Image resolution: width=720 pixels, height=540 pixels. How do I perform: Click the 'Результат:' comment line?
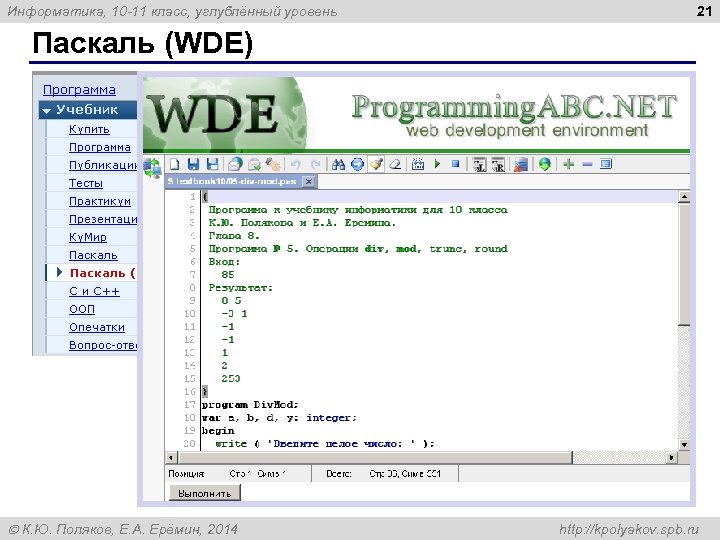[241, 288]
